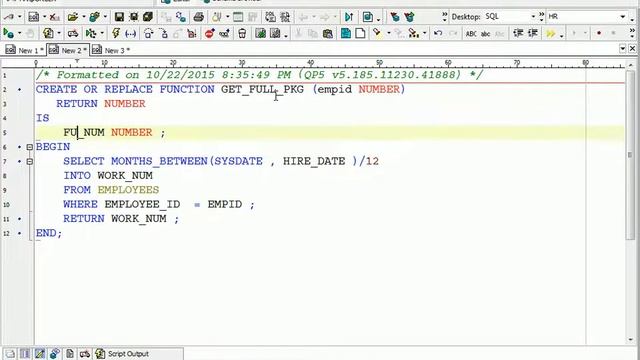Click the printer icon
The width and height of the screenshot is (640, 360).
coord(199,17)
